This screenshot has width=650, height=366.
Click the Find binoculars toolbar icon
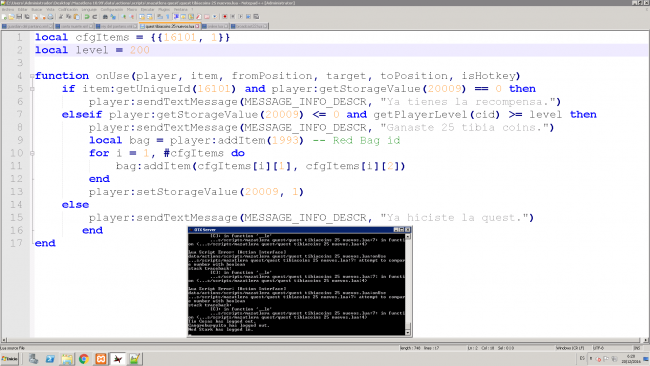[105, 17]
